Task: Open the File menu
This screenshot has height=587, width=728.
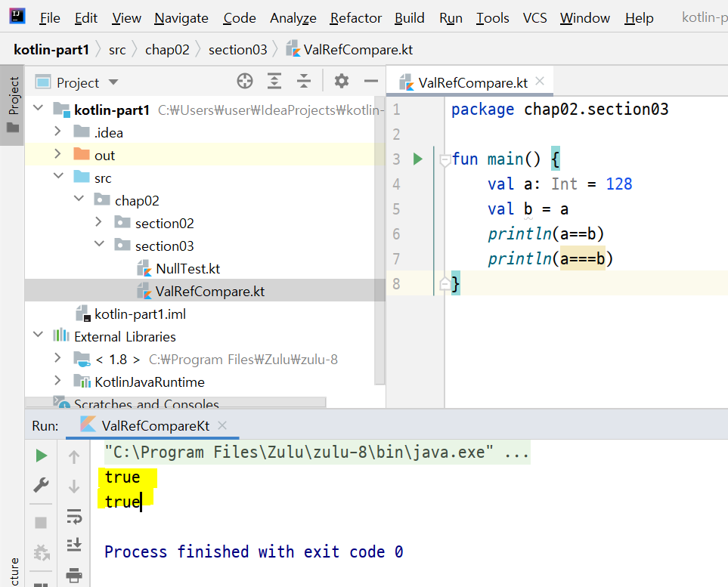Action: [50, 18]
